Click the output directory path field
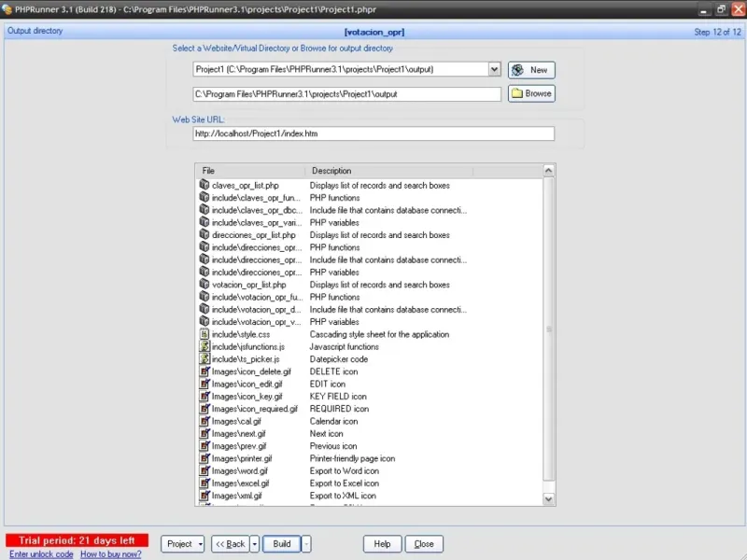Image resolution: width=747 pixels, height=560 pixels. click(x=346, y=94)
